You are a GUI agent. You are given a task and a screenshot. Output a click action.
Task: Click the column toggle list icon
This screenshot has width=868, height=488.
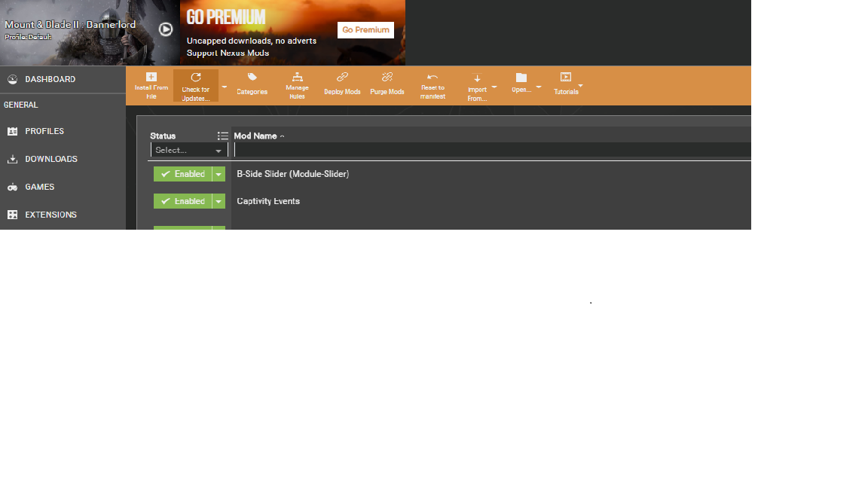[222, 136]
